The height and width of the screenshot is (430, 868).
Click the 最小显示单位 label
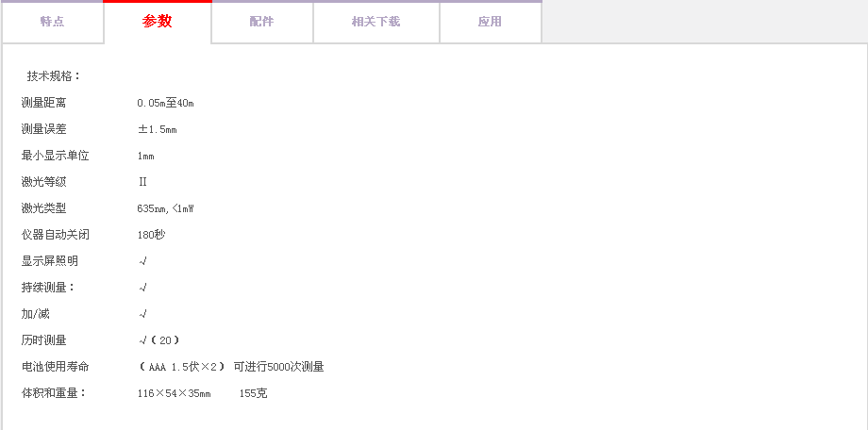[x=56, y=156]
